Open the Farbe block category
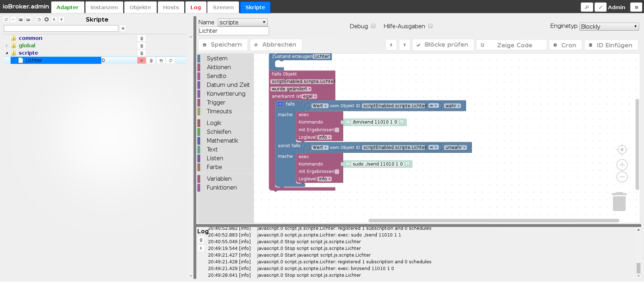644x282 pixels. click(214, 167)
